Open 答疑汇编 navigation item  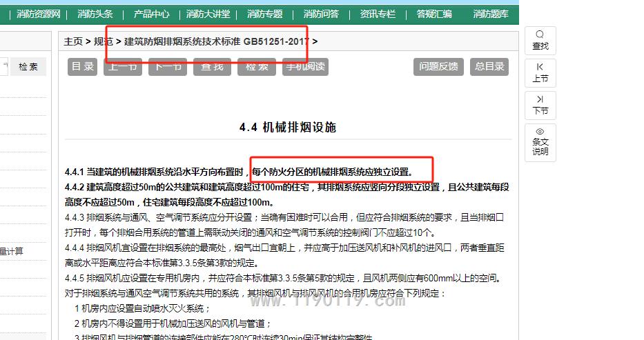(x=434, y=14)
